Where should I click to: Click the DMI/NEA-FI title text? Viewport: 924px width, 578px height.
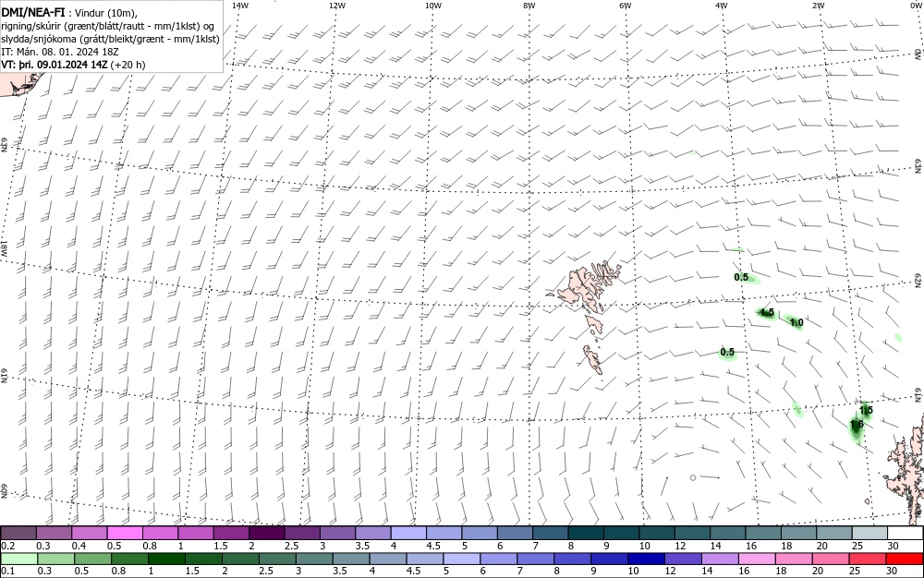33,11
